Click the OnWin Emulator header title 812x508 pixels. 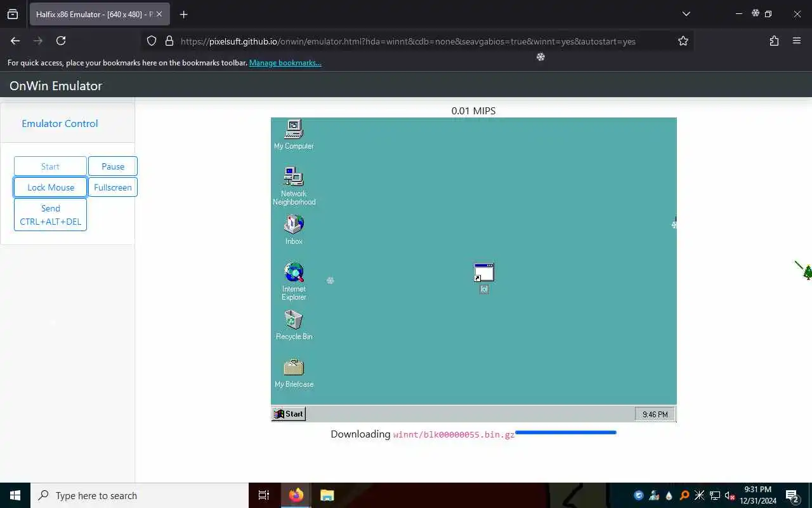pyautogui.click(x=56, y=86)
